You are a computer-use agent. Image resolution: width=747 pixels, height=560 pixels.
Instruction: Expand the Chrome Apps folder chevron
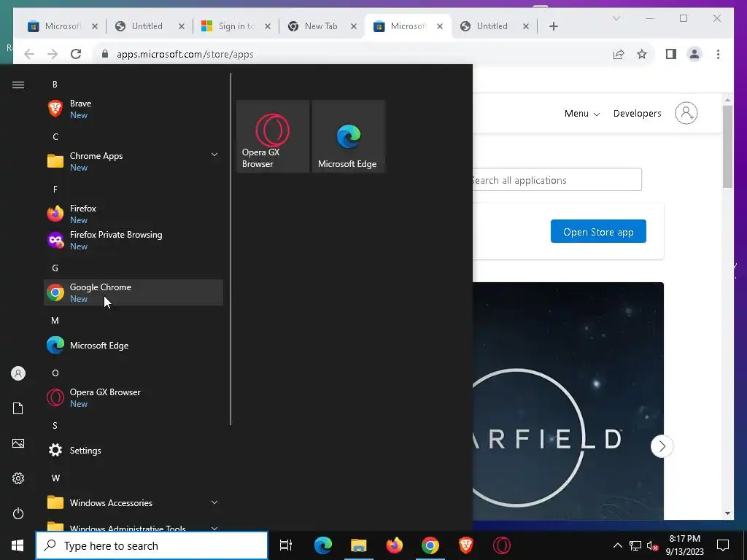214,155
